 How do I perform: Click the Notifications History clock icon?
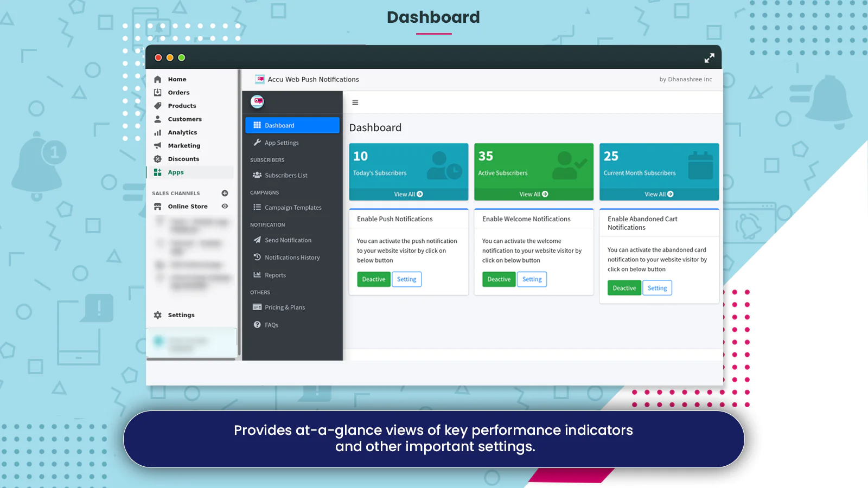coord(257,257)
